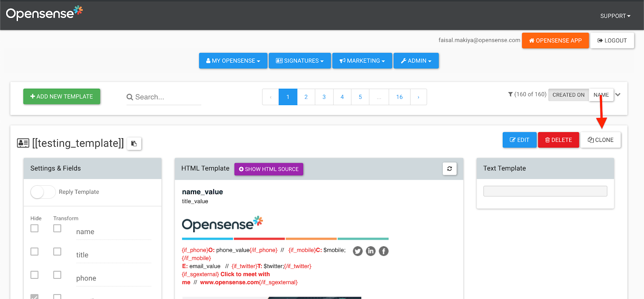Go to pagination page 2
Viewport: 644px width, 299px height.
[306, 97]
